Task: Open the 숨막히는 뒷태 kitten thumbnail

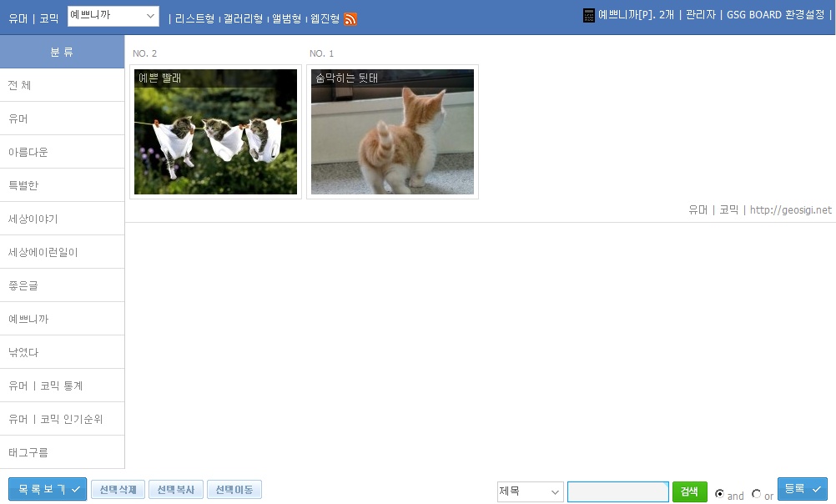Action: pos(392,132)
